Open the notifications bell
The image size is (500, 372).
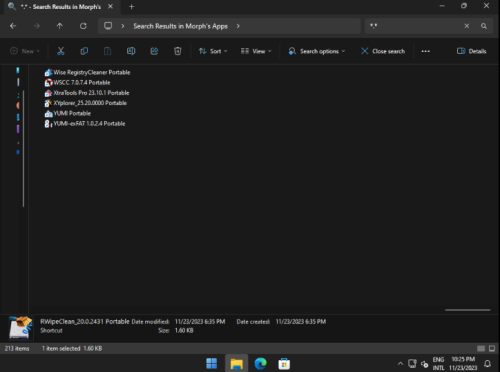click(x=487, y=364)
